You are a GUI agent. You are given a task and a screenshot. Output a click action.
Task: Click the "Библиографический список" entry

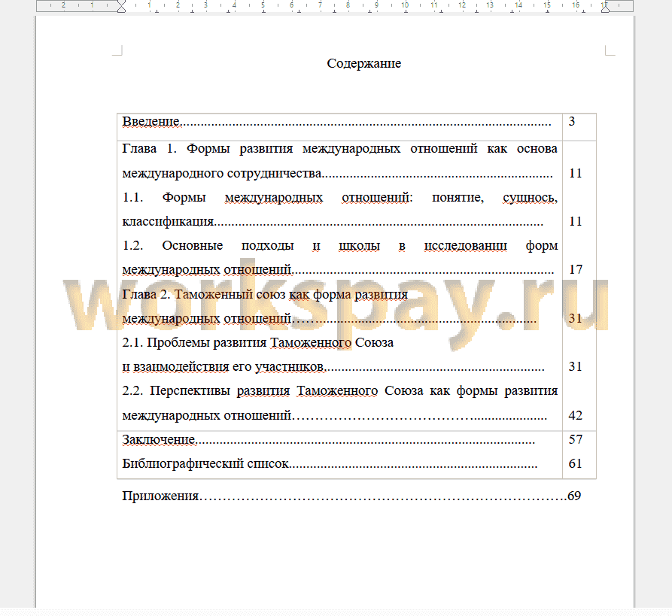point(205,463)
